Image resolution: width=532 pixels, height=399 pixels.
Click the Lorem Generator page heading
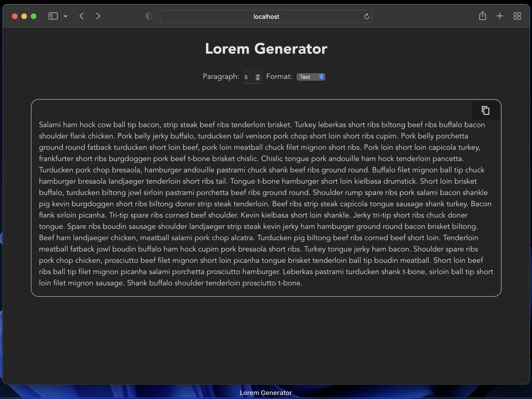pyautogui.click(x=266, y=48)
